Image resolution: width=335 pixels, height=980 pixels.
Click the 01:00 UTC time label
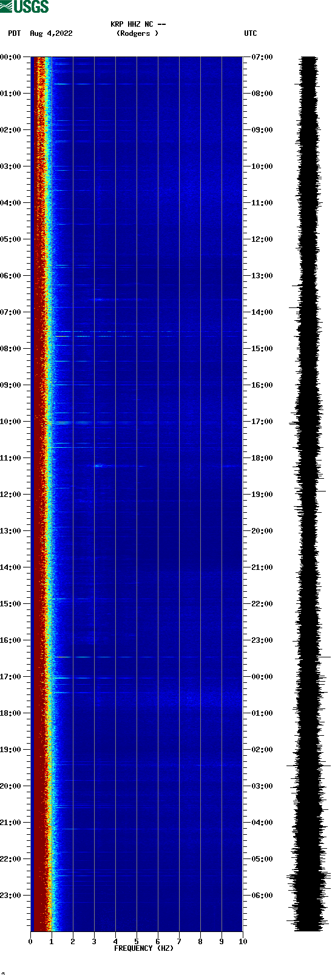pyautogui.click(x=262, y=713)
